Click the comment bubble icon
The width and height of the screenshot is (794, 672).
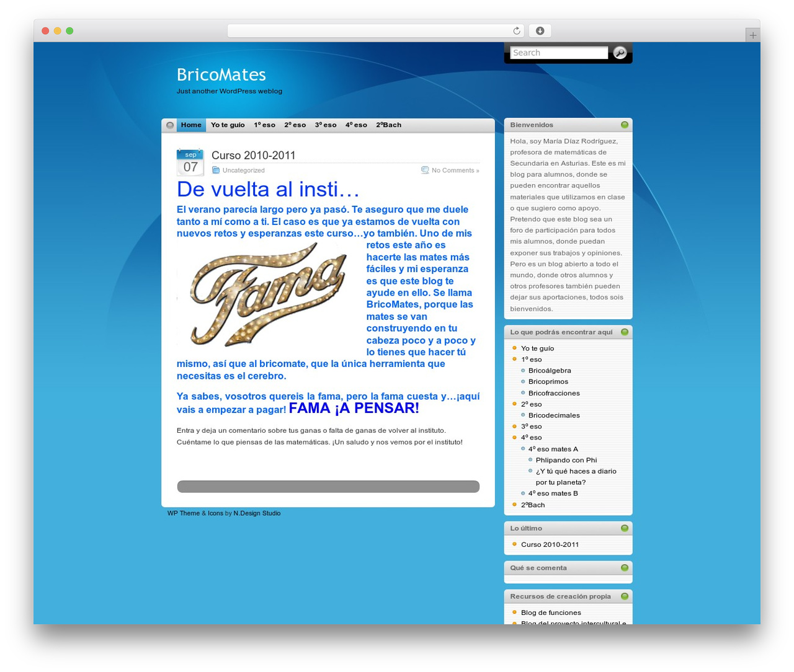tap(425, 170)
